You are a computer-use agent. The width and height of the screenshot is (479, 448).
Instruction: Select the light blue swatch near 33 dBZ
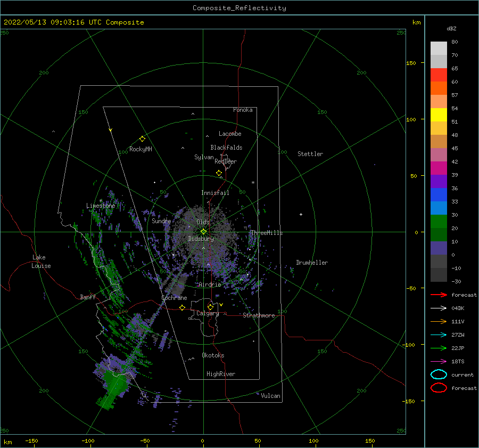(x=439, y=208)
